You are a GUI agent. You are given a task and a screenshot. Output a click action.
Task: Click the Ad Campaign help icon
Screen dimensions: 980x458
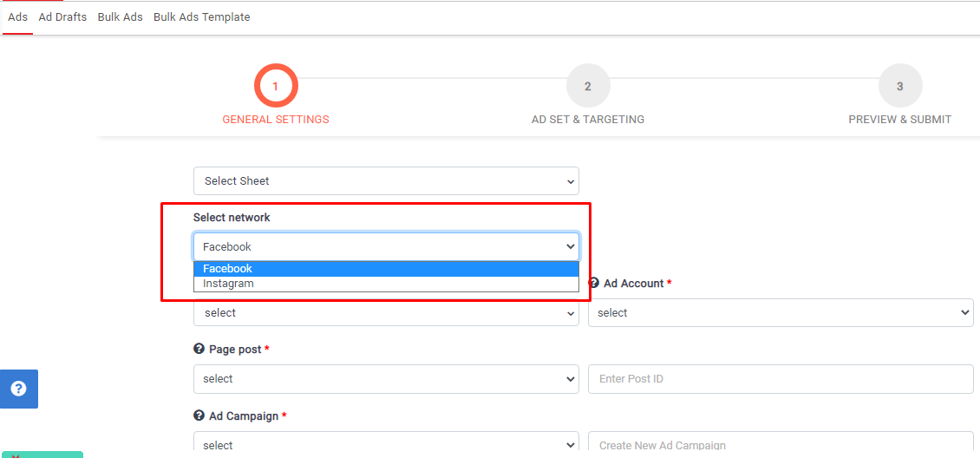199,416
